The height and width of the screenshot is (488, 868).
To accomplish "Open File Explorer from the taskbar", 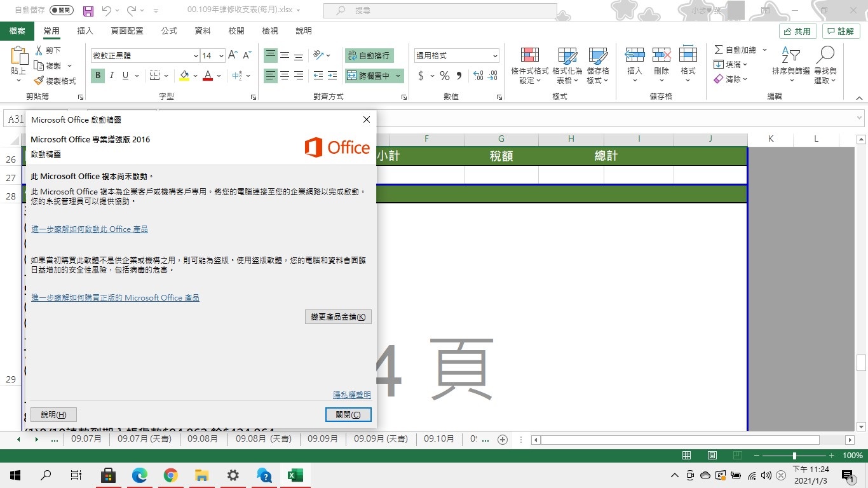I will coord(201,475).
